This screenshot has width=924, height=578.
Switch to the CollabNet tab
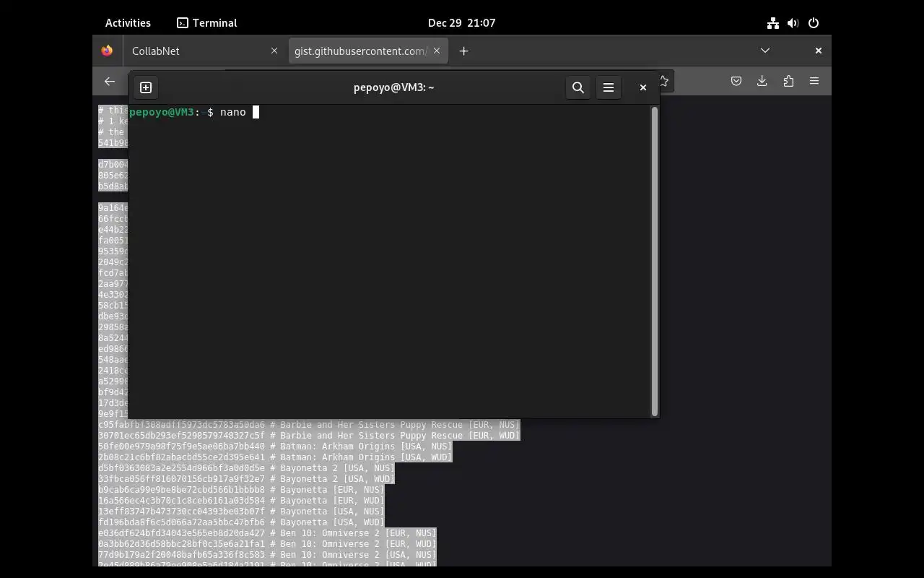[x=204, y=51]
